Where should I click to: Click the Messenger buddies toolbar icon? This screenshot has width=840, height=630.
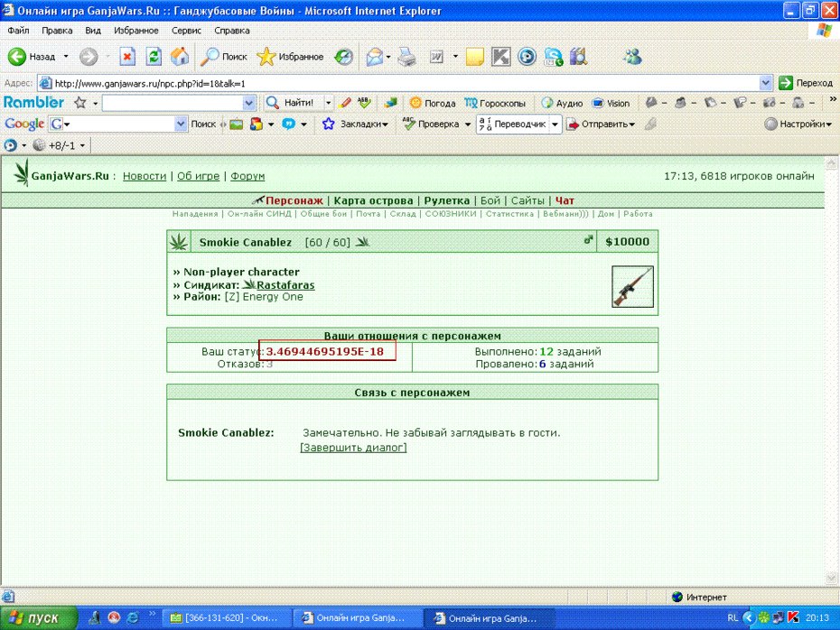click(632, 57)
